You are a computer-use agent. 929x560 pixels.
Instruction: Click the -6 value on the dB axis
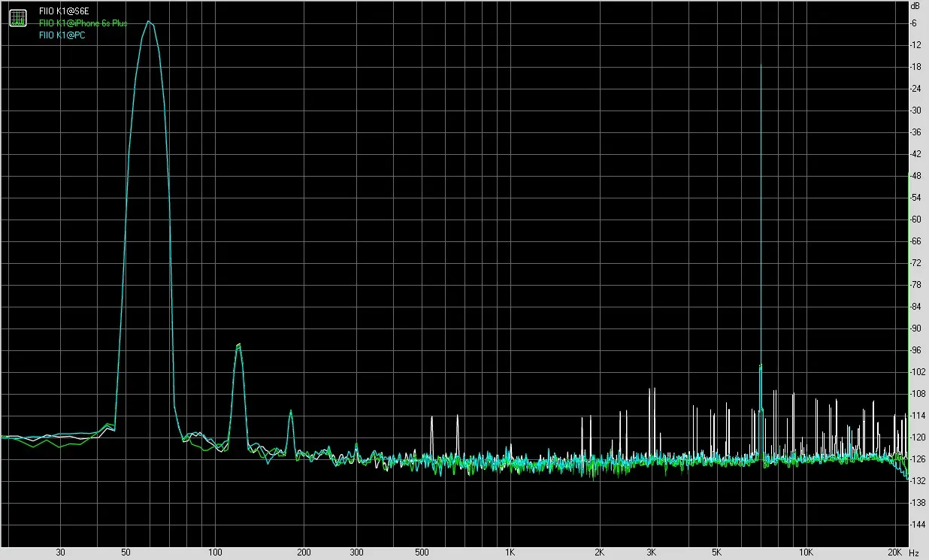(x=914, y=23)
